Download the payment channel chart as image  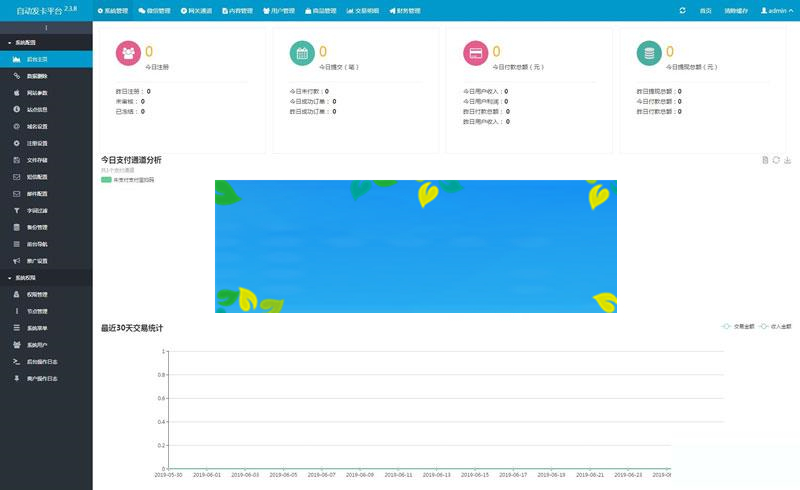(788, 160)
